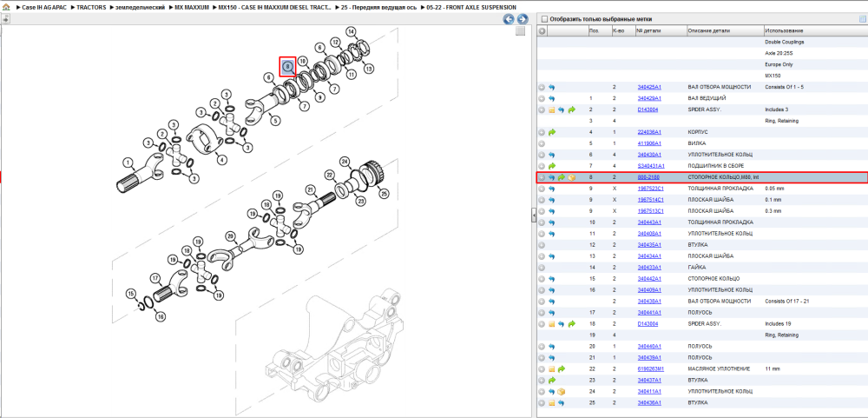Click 'Europe Only' usage text

coord(777,64)
